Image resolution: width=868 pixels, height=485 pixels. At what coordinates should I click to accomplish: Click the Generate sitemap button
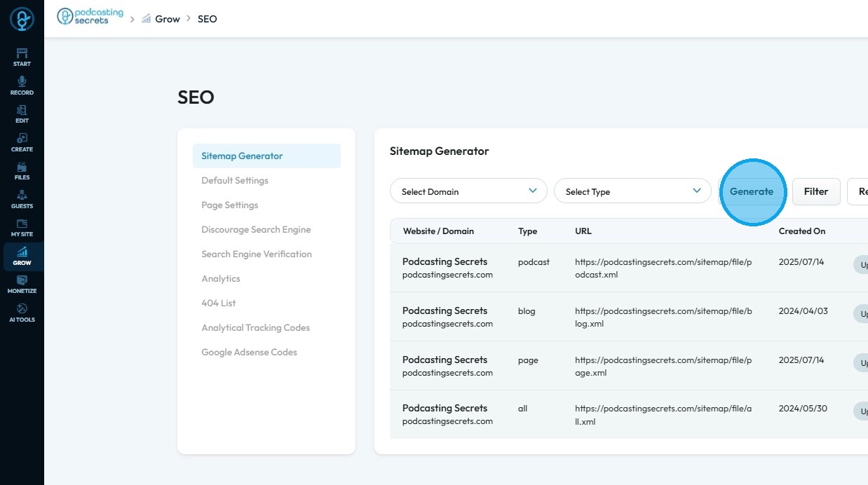click(x=752, y=191)
